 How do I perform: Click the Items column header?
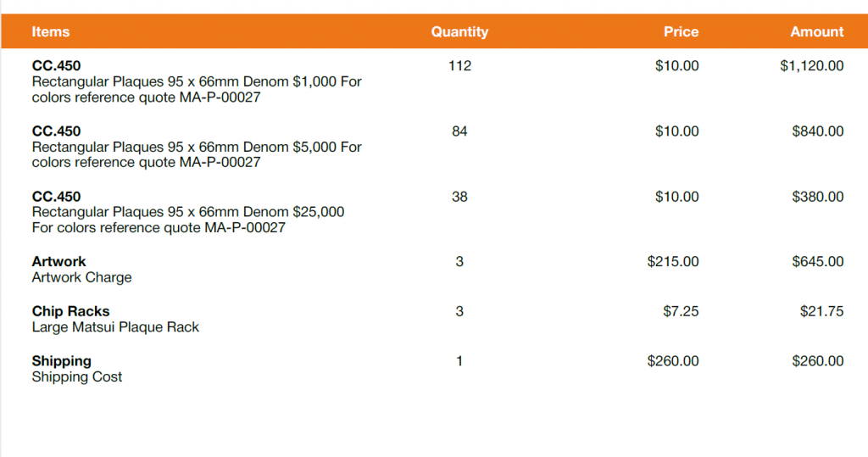[x=51, y=32]
